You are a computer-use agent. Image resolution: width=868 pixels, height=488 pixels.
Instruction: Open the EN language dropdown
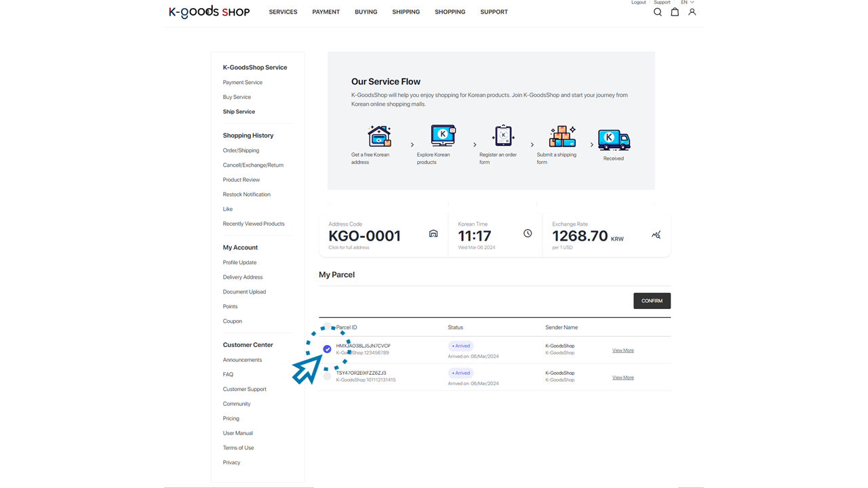click(687, 3)
